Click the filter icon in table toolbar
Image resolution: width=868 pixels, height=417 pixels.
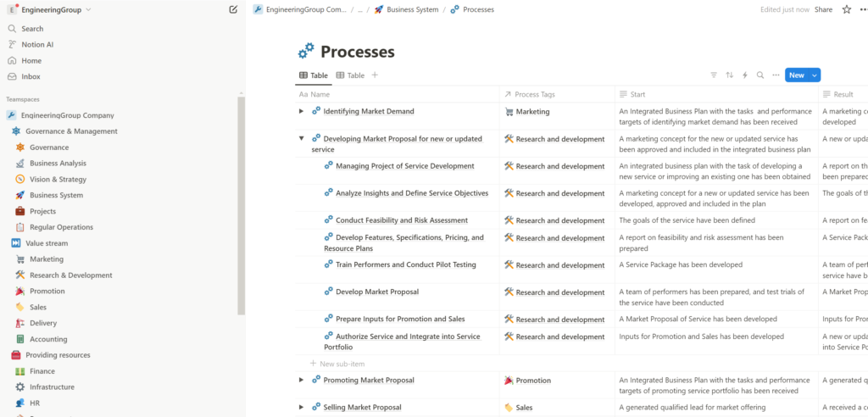click(x=713, y=75)
